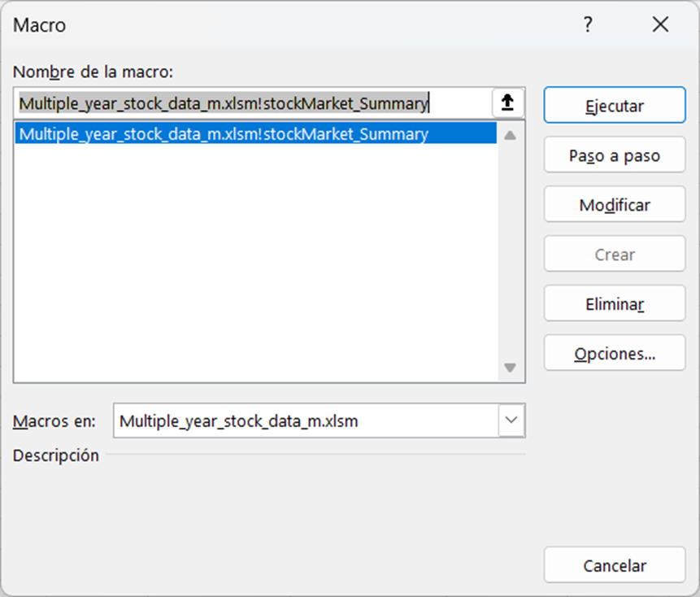Click the macro list scrollbar track

point(511,252)
